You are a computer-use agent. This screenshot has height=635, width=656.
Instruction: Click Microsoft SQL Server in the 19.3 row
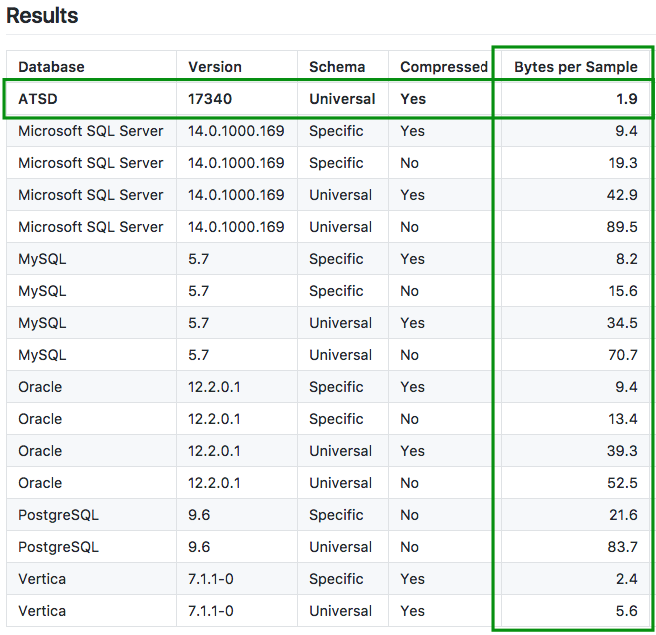click(x=91, y=163)
